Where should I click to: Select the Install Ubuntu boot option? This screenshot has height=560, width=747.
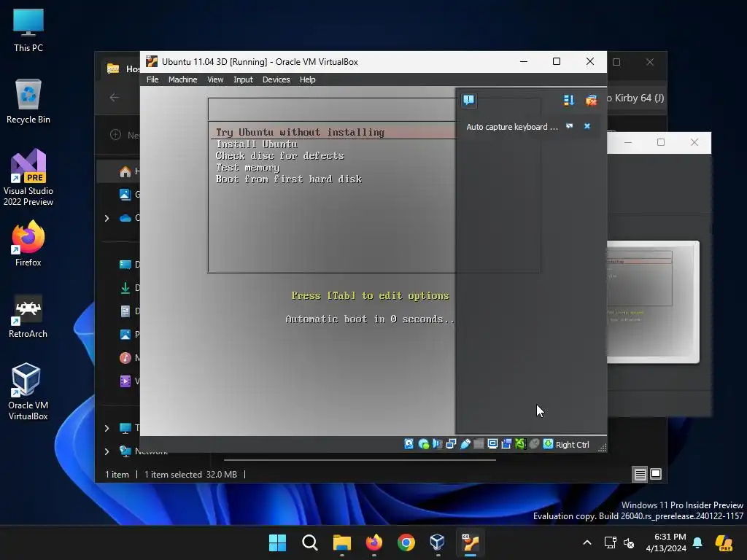(x=257, y=144)
